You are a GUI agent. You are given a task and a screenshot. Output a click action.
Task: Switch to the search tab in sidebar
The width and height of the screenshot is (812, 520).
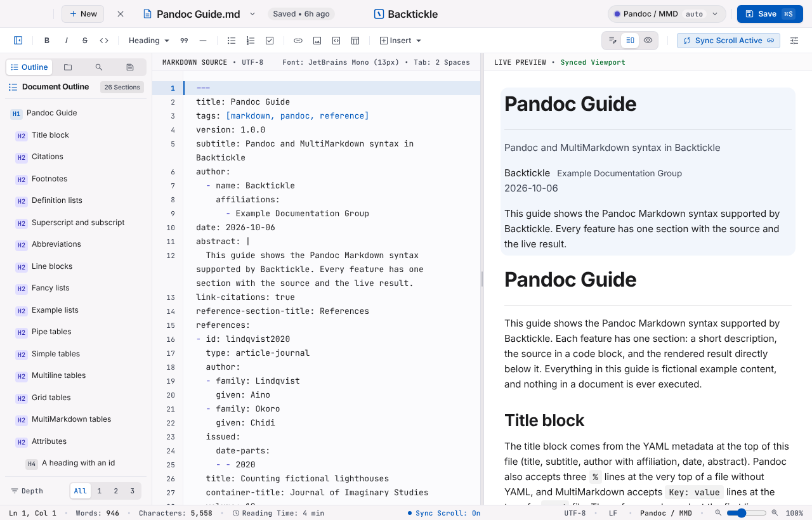(x=99, y=67)
